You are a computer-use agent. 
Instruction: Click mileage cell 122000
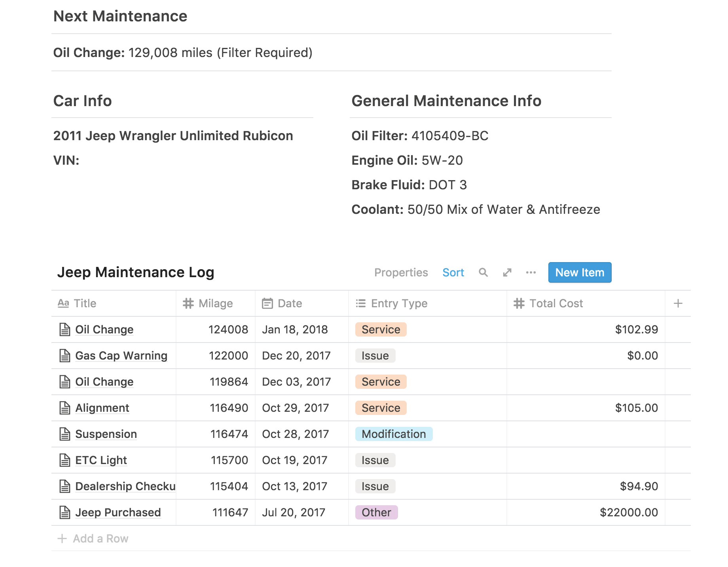coord(216,356)
